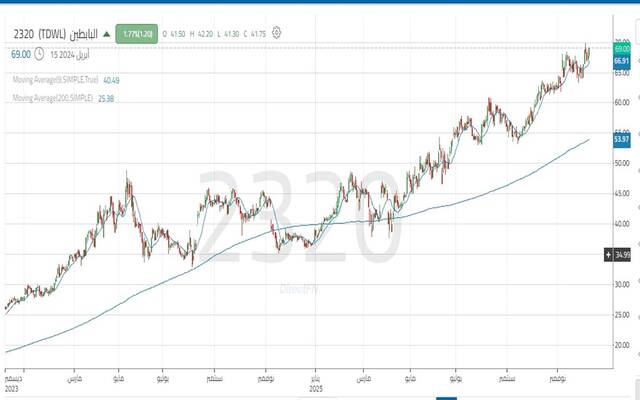The image size is (640, 400).
Task: Click the green 69.00 price axis tag
Action: (x=621, y=49)
